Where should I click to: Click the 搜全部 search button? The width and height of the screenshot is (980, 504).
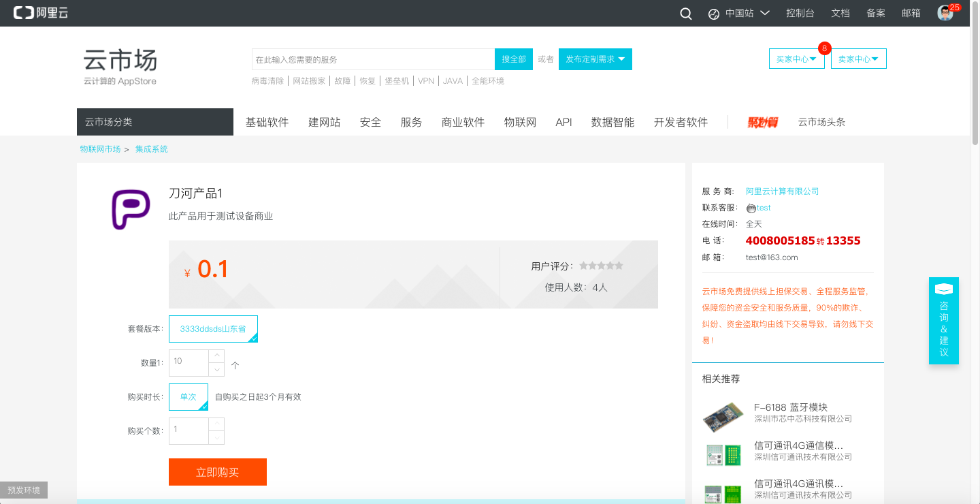click(x=514, y=59)
